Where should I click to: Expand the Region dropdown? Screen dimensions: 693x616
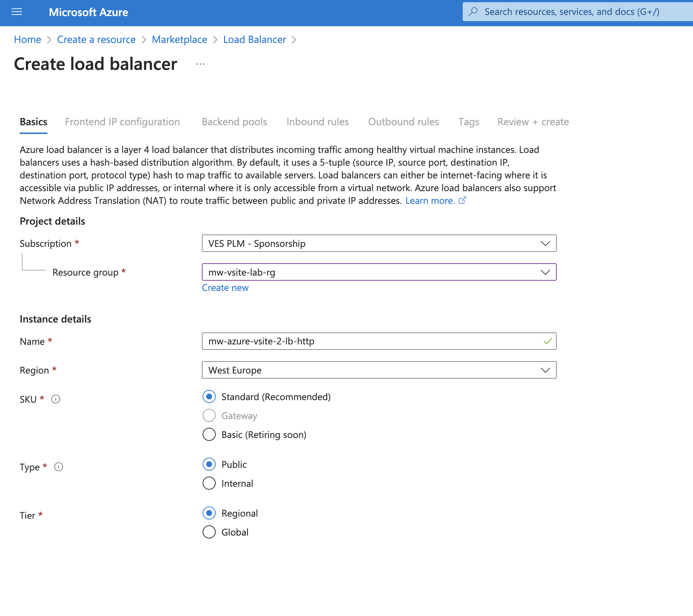379,370
